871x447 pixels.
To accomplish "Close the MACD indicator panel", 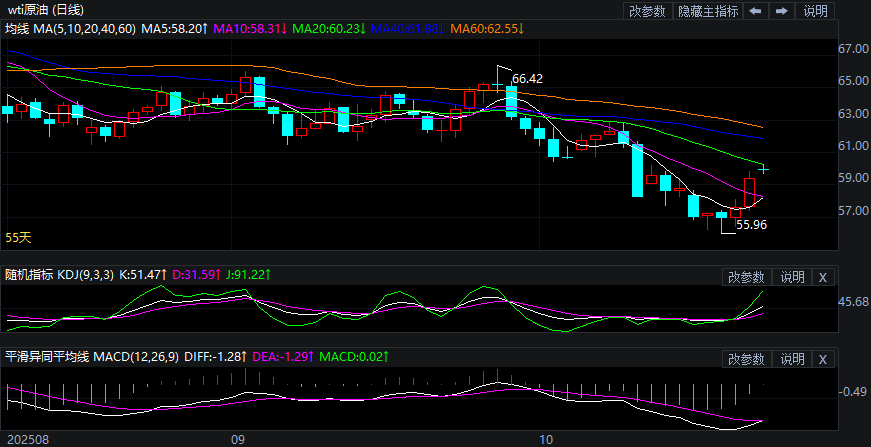I will click(822, 359).
